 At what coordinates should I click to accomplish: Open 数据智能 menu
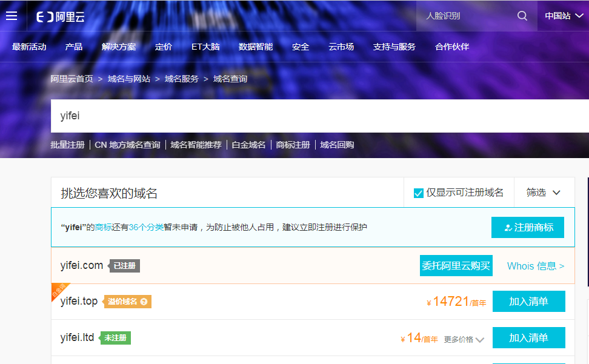click(256, 47)
